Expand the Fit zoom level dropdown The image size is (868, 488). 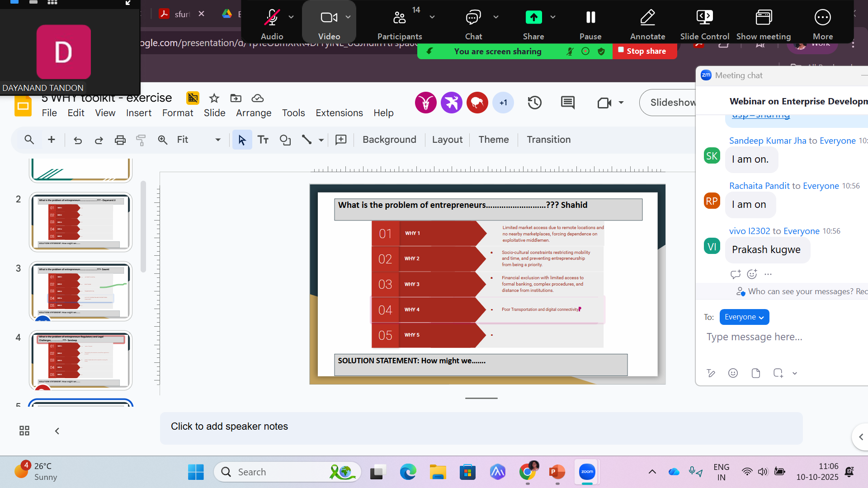(217, 140)
